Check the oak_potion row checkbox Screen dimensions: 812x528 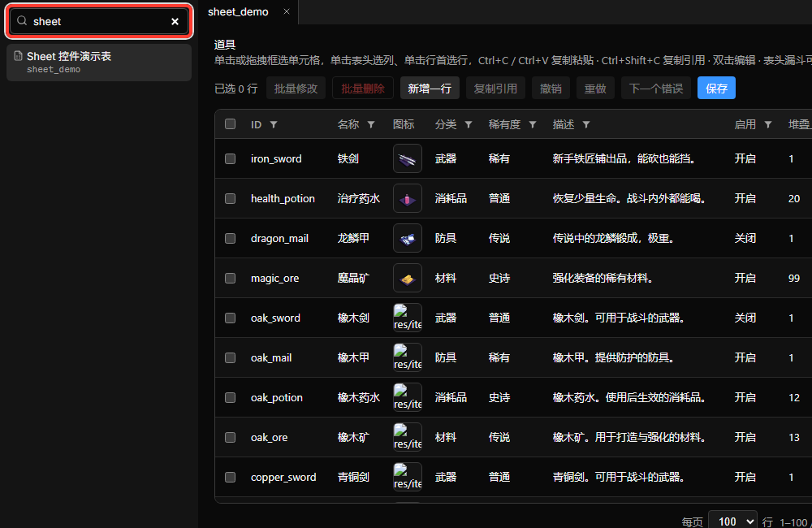tap(230, 397)
